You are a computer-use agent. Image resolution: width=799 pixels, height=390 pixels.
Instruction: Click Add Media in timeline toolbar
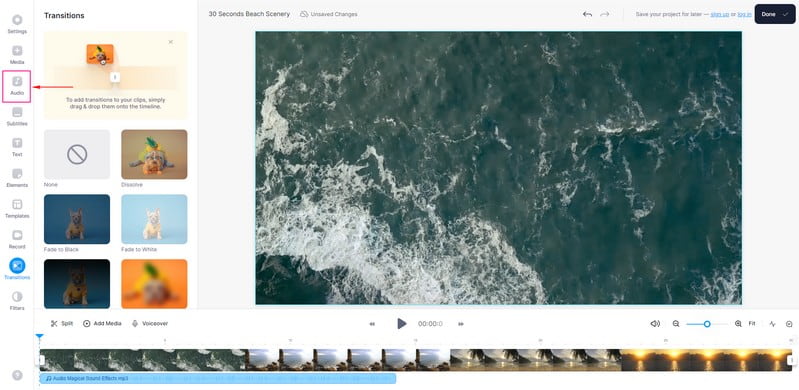click(x=102, y=323)
